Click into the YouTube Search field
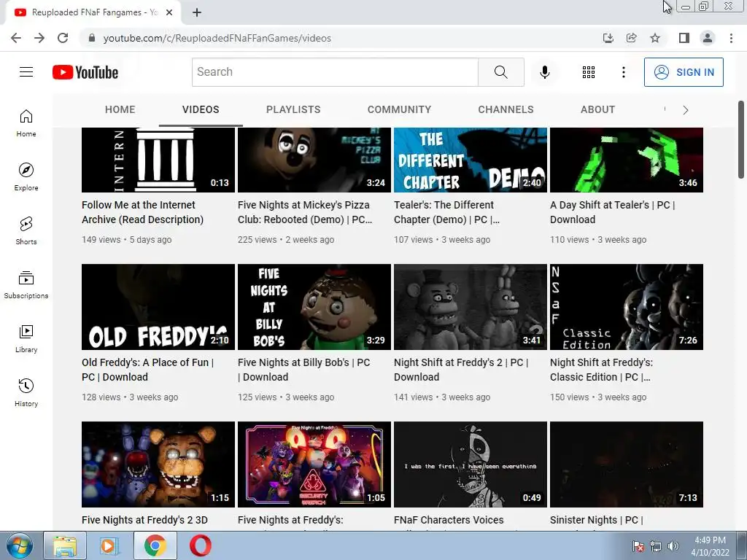The width and height of the screenshot is (747, 560). coord(335,72)
